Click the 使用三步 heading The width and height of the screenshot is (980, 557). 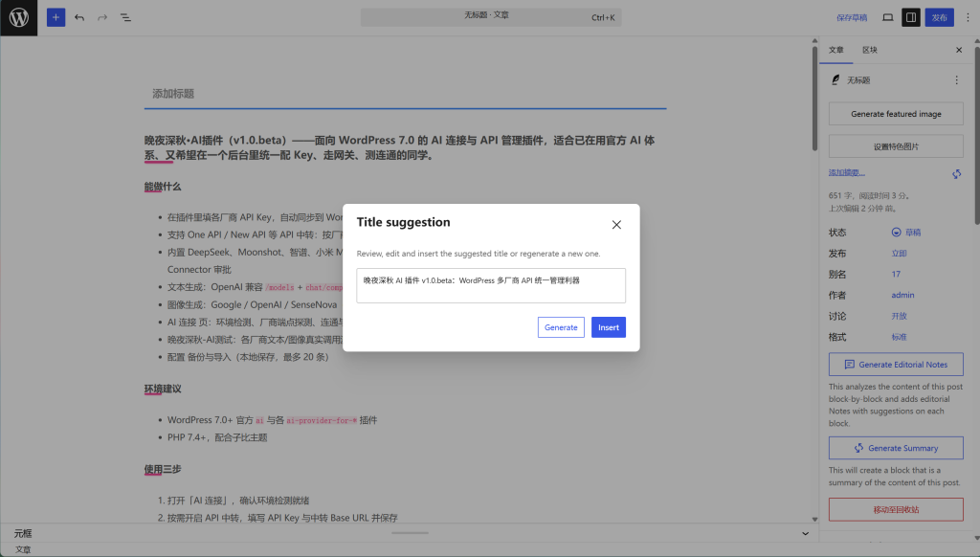(163, 469)
